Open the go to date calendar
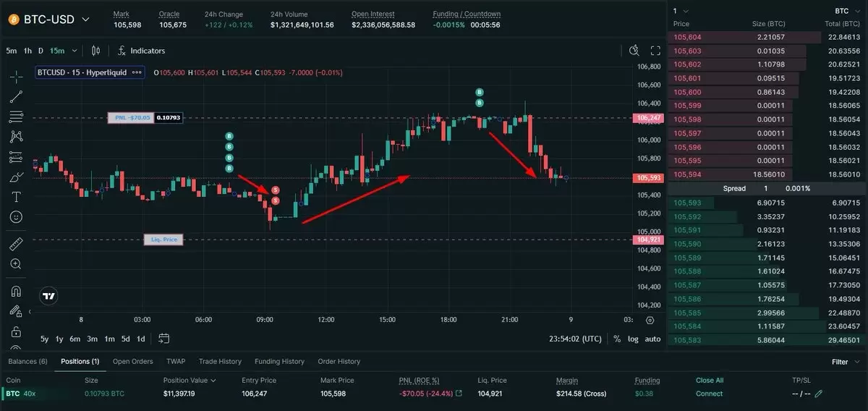 (x=164, y=338)
